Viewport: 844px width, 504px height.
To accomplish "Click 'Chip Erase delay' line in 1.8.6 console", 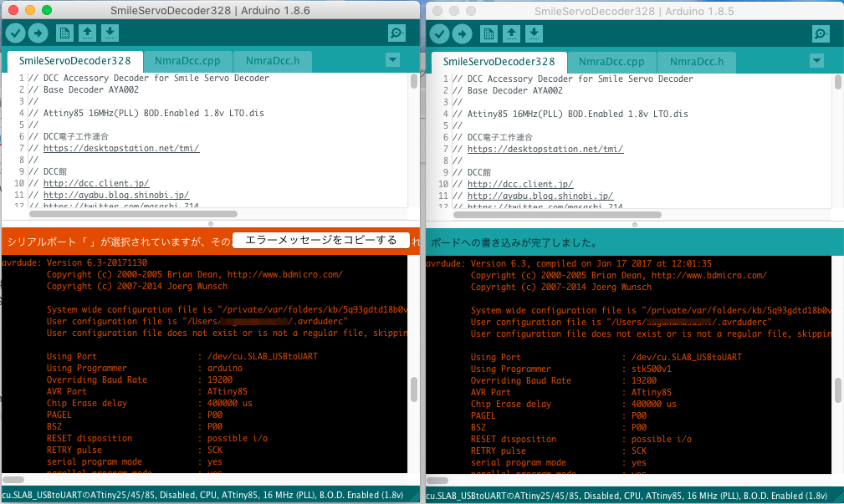I will (x=149, y=404).
